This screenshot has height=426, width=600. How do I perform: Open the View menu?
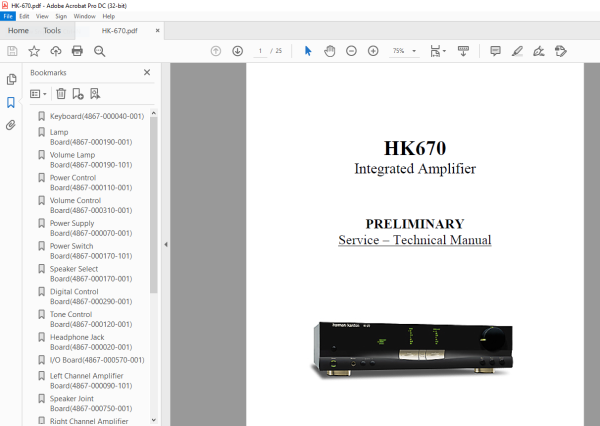[x=42, y=16]
